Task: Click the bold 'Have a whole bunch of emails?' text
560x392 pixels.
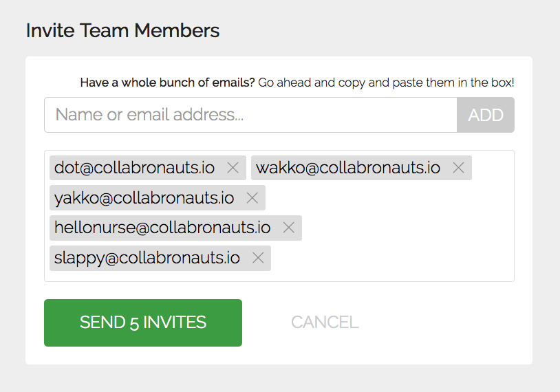Action: click(x=167, y=83)
